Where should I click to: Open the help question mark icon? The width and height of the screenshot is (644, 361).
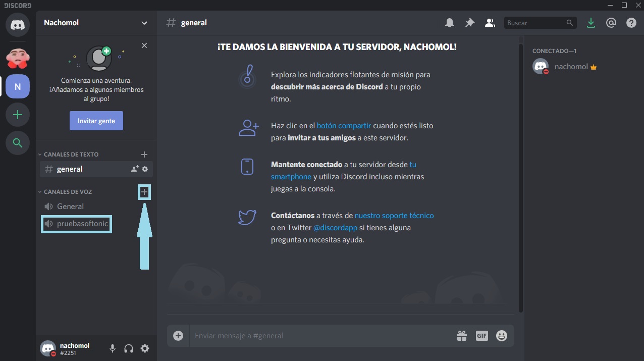[631, 23]
